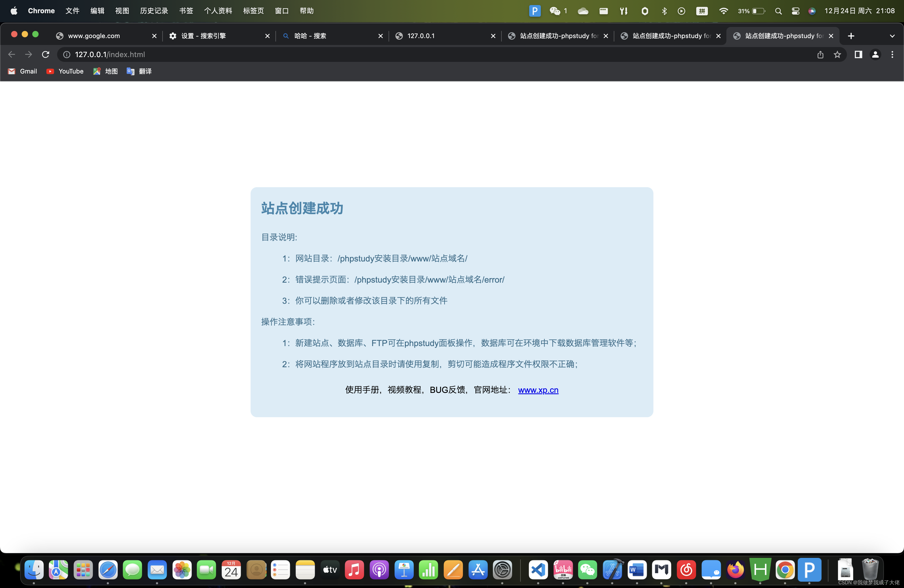Reload the current page
Screen dimensions: 904x588
click(x=45, y=55)
